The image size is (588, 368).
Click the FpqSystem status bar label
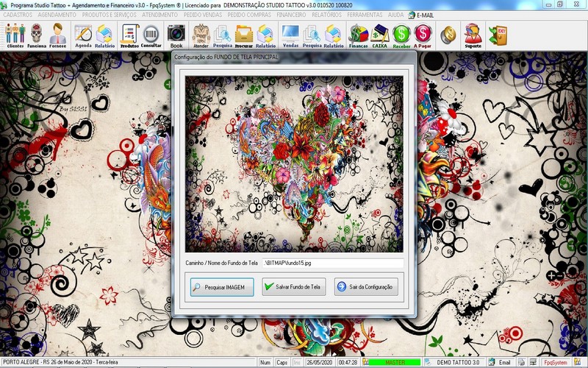(x=556, y=362)
